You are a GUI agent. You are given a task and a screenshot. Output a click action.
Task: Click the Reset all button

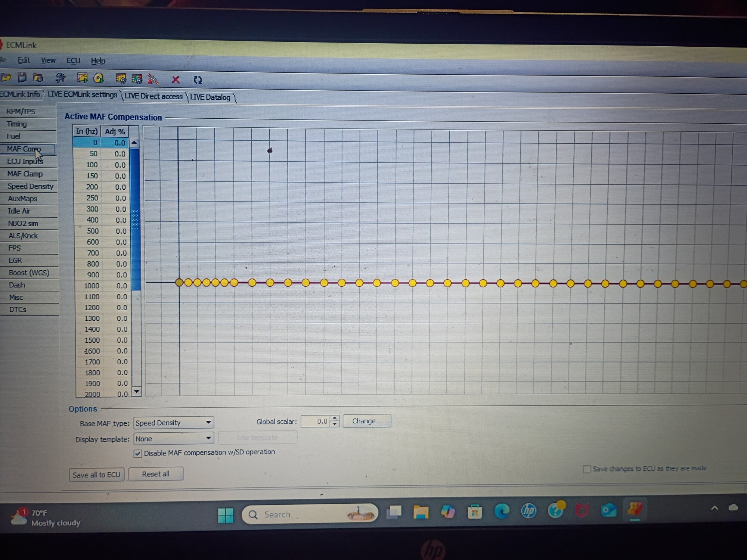pos(156,474)
